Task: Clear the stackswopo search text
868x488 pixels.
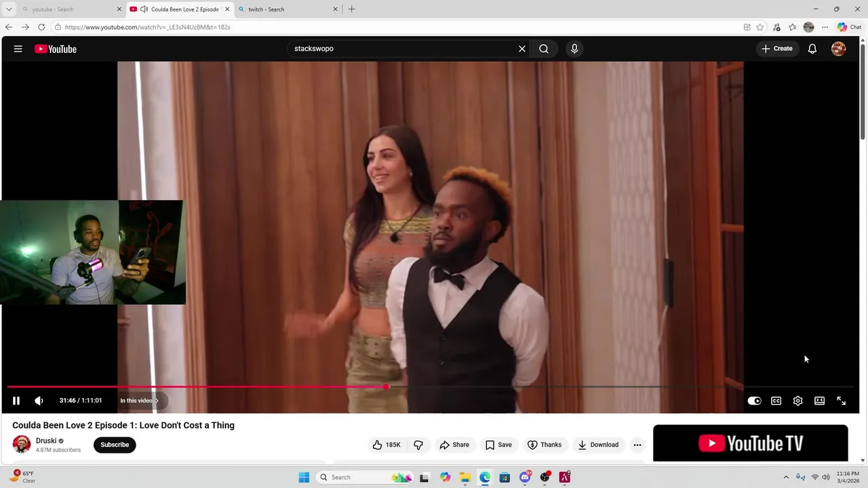Action: coord(522,49)
